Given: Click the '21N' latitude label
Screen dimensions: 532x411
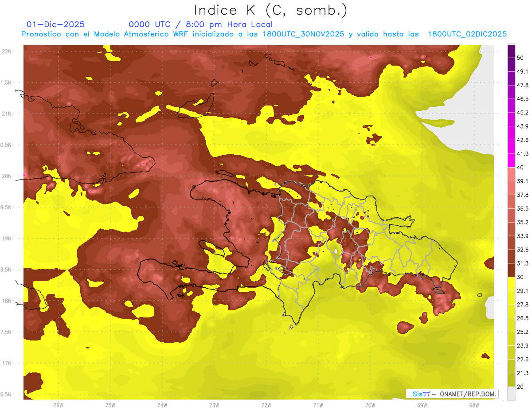Looking at the screenshot, I should [7, 114].
